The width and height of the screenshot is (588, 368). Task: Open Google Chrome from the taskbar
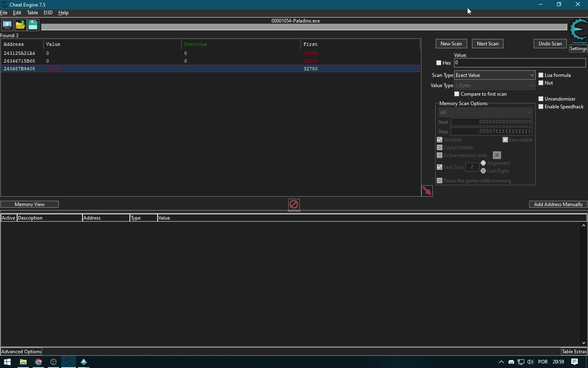(38, 362)
